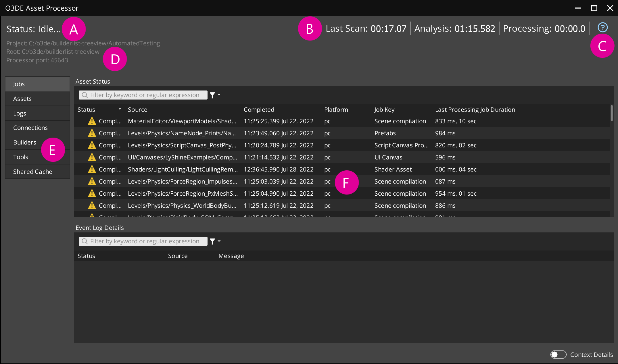Select the Jobs tab
618x364 pixels.
pyautogui.click(x=37, y=84)
